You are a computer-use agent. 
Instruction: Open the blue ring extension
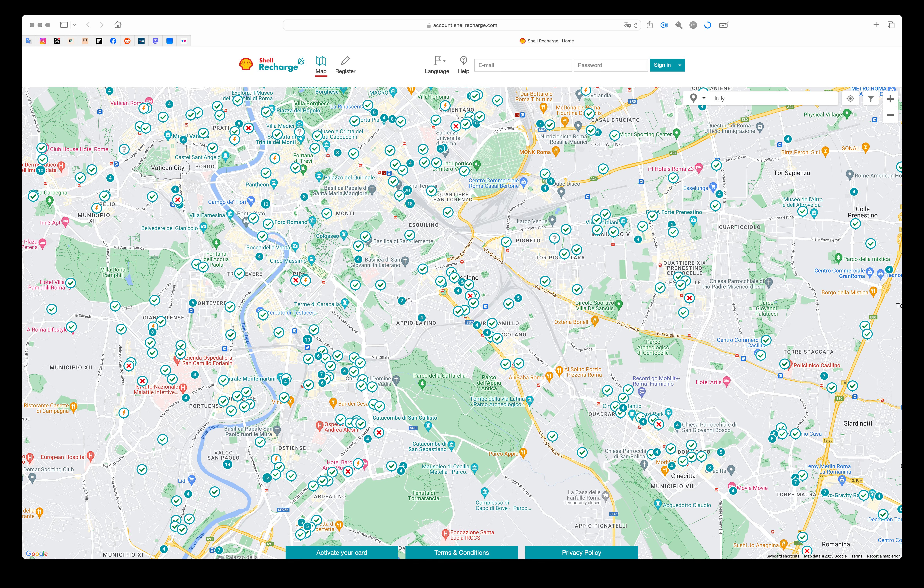pyautogui.click(x=708, y=25)
